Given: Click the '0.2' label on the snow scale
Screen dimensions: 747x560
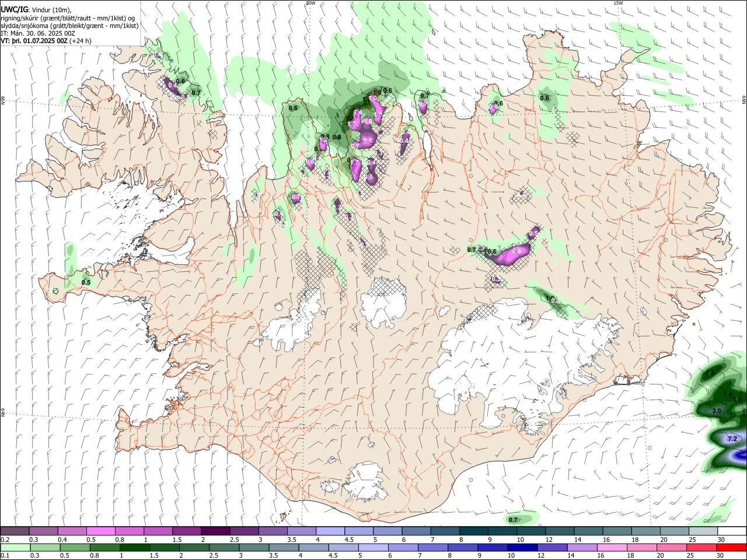Looking at the screenshot, I should click(5, 540).
